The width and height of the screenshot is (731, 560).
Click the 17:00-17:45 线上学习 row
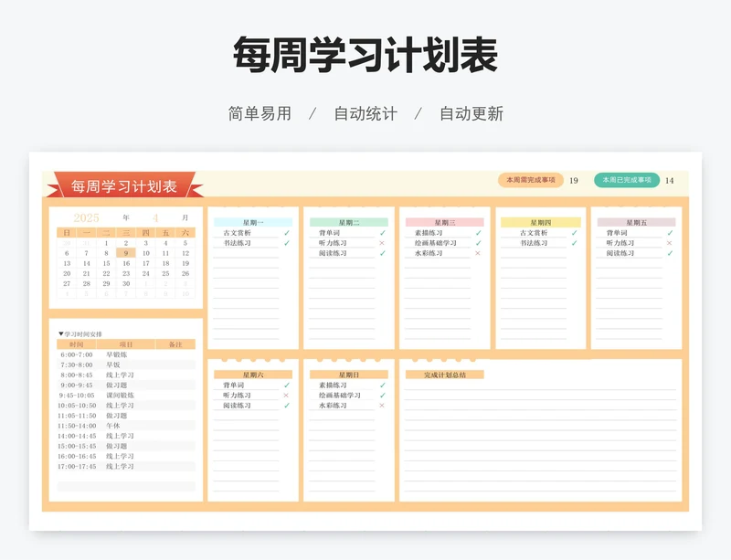pos(126,466)
